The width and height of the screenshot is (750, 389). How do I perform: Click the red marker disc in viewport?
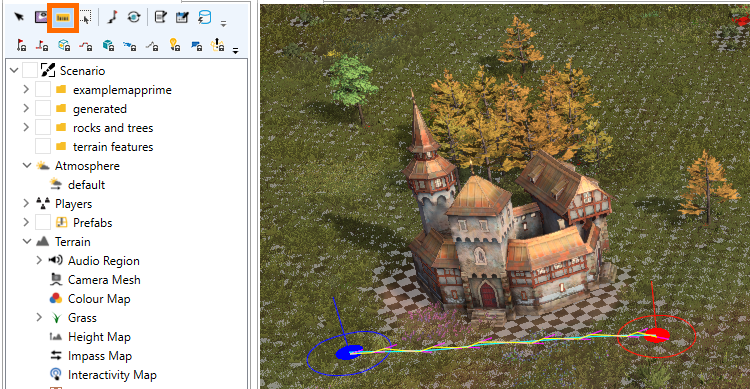656,335
